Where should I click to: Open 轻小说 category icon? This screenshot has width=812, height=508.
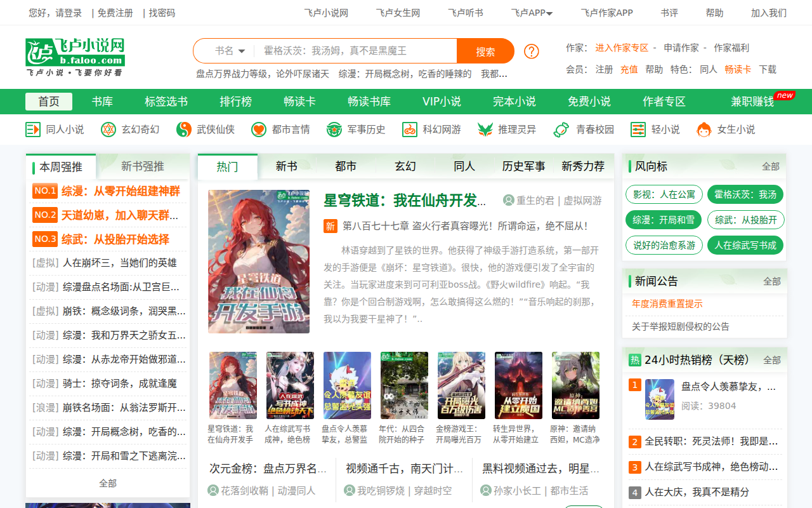[638, 130]
